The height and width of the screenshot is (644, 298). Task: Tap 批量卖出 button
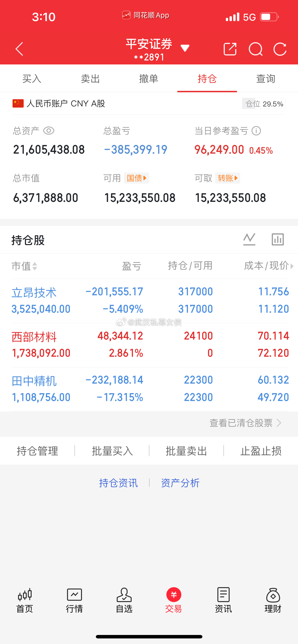click(186, 451)
